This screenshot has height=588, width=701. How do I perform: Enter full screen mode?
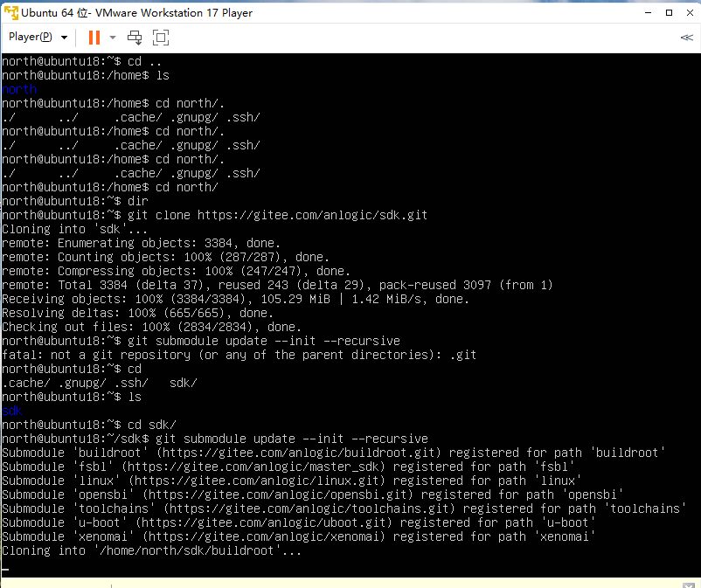click(161, 38)
